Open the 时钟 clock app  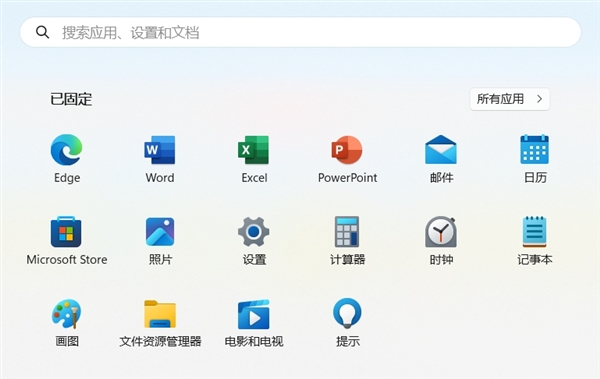click(441, 232)
